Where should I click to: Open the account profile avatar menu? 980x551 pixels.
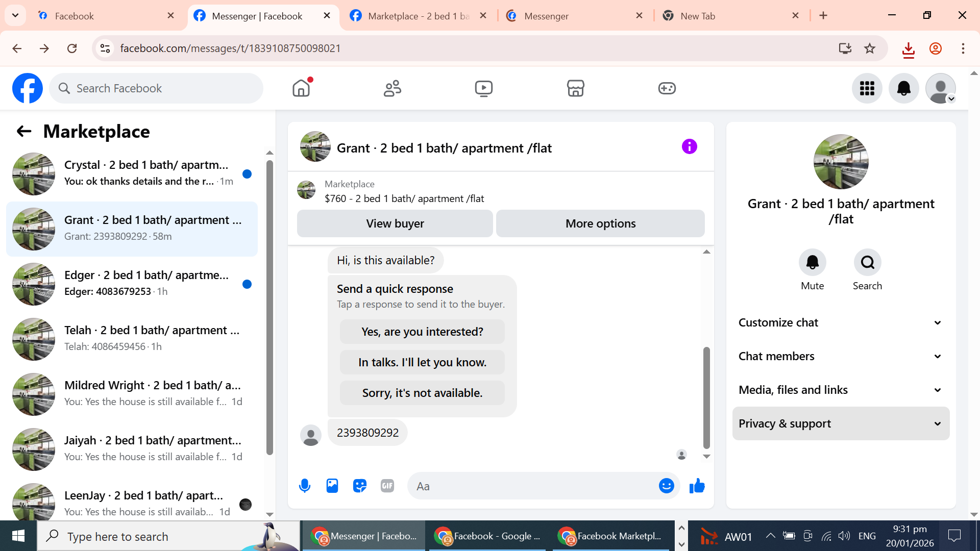click(x=941, y=88)
